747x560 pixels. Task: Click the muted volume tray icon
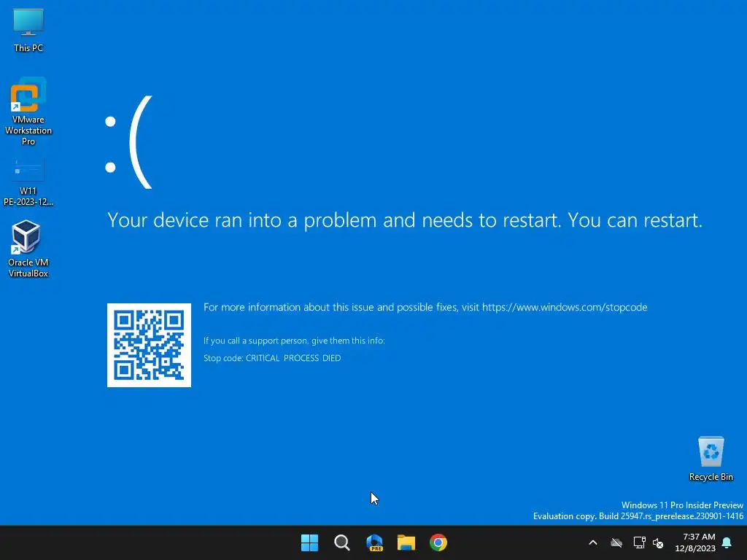click(658, 542)
